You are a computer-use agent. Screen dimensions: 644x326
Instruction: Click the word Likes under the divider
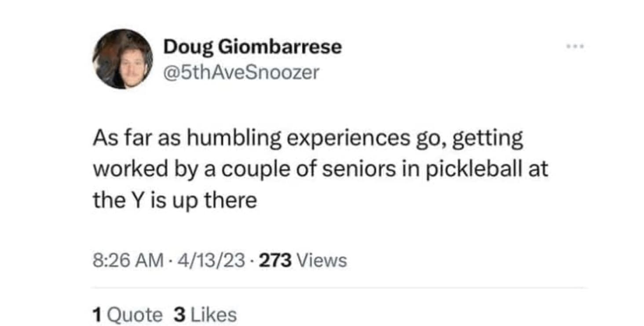(x=213, y=315)
